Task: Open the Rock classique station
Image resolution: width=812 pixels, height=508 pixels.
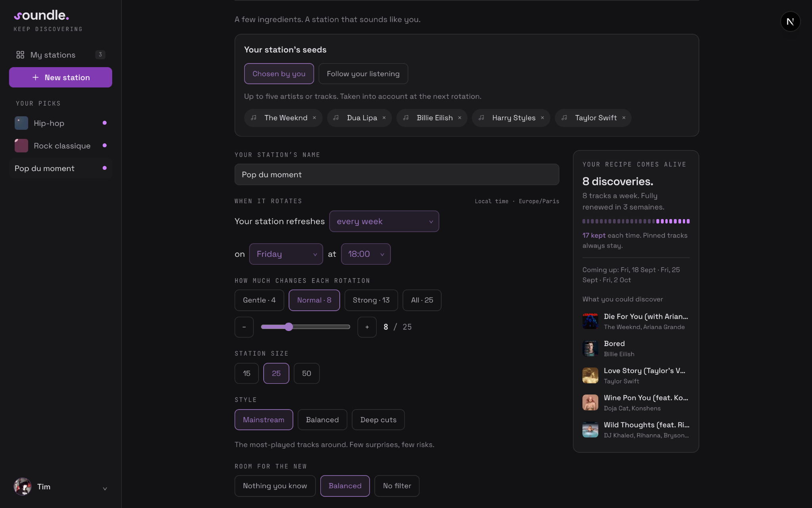Action: click(61, 146)
